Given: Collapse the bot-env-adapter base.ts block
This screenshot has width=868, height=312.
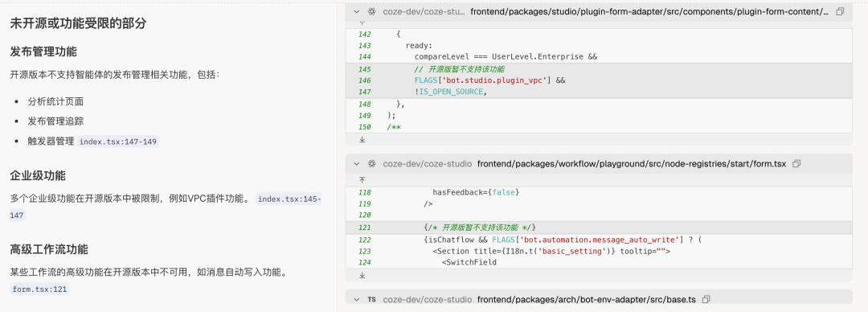Looking at the screenshot, I should 357,299.
